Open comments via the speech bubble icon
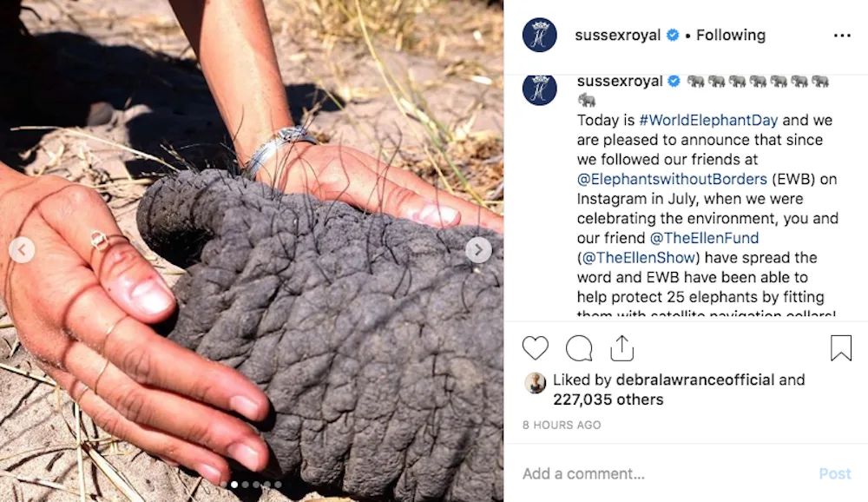The image size is (868, 502). pyautogui.click(x=579, y=348)
